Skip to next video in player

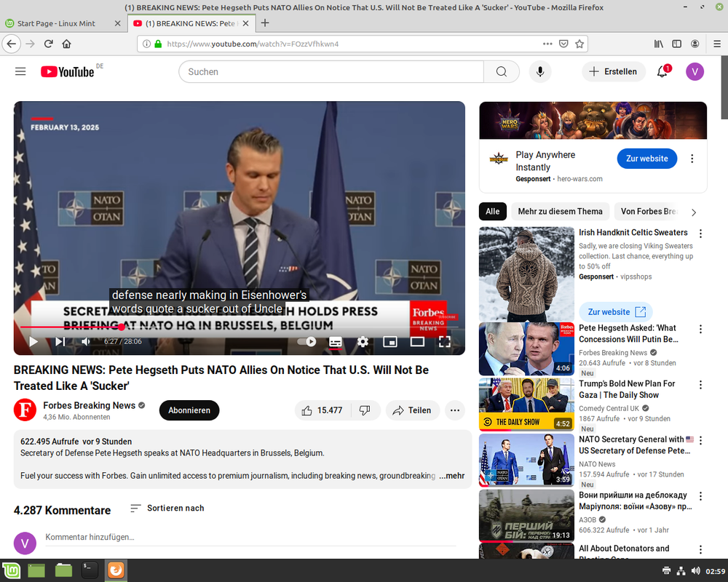60,342
